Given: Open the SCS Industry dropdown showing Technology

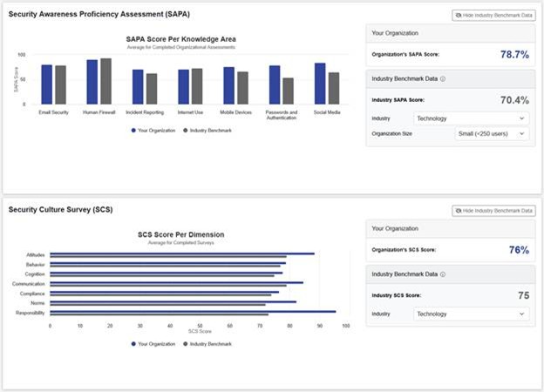Looking at the screenshot, I should coord(472,314).
